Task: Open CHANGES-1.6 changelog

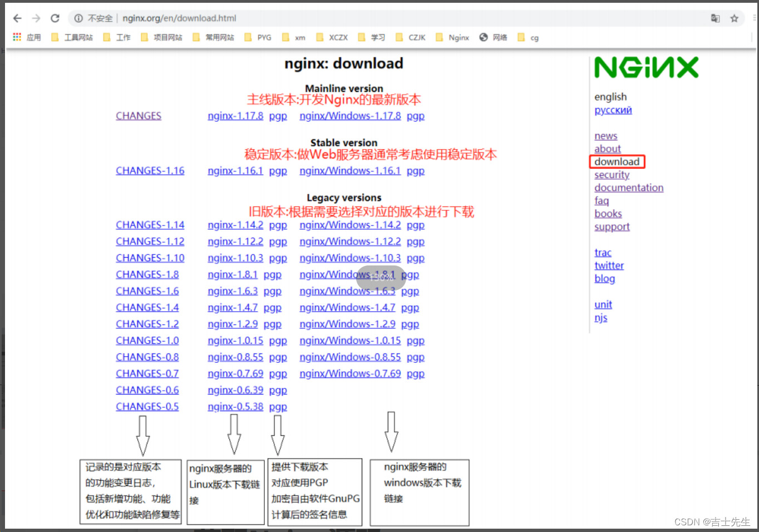Action: [147, 291]
